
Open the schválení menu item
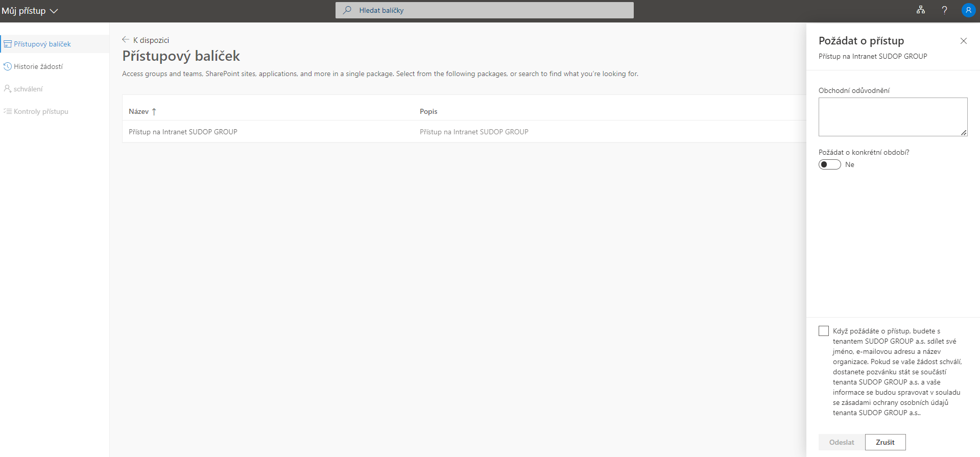point(28,89)
